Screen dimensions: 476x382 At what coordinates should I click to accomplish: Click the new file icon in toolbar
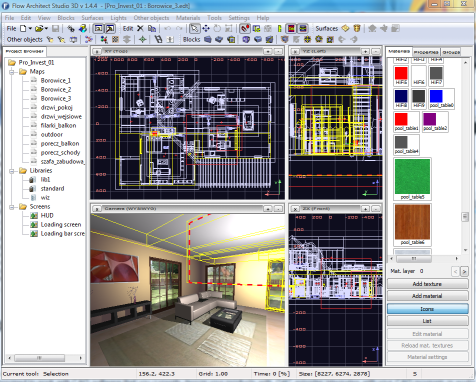pos(23,29)
